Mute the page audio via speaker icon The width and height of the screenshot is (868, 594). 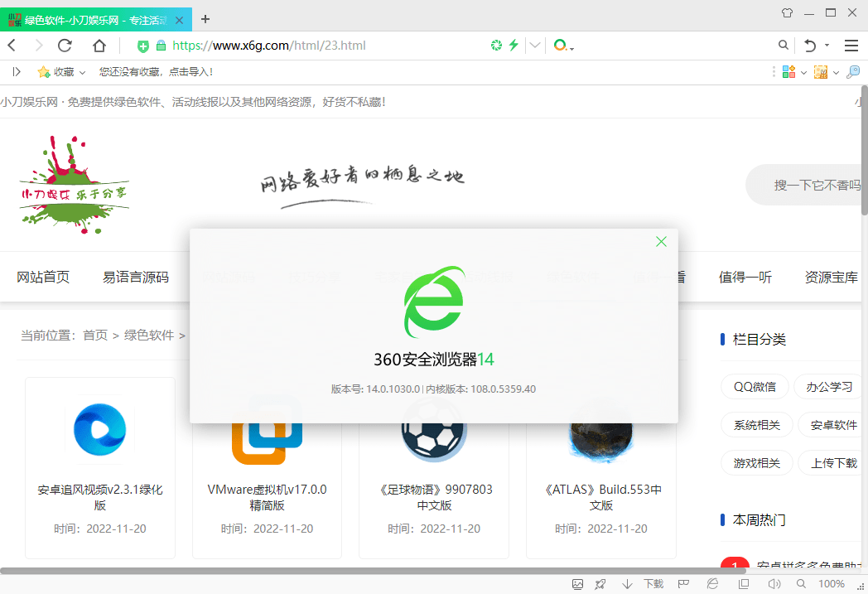click(773, 583)
